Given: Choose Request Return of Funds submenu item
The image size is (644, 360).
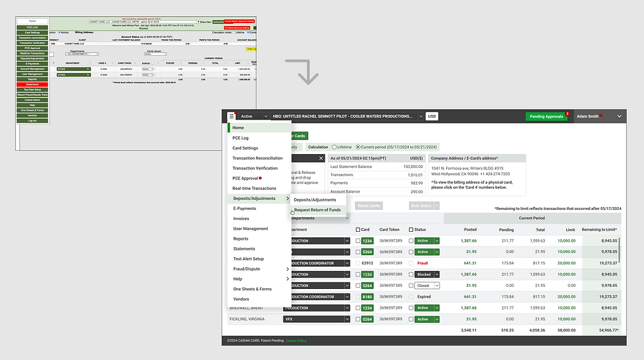Looking at the screenshot, I should 317,210.
